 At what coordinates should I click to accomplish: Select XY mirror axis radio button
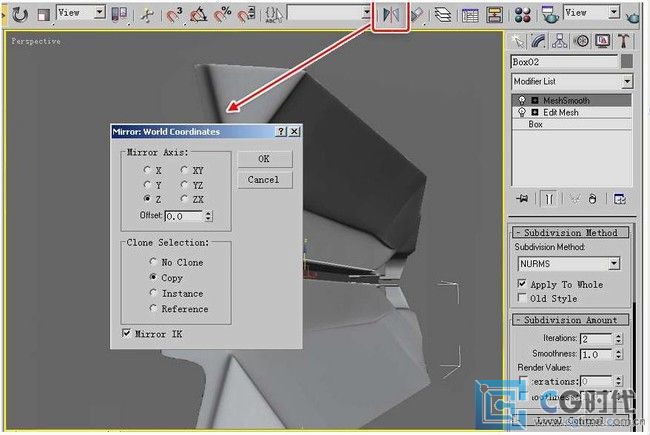[x=184, y=170]
